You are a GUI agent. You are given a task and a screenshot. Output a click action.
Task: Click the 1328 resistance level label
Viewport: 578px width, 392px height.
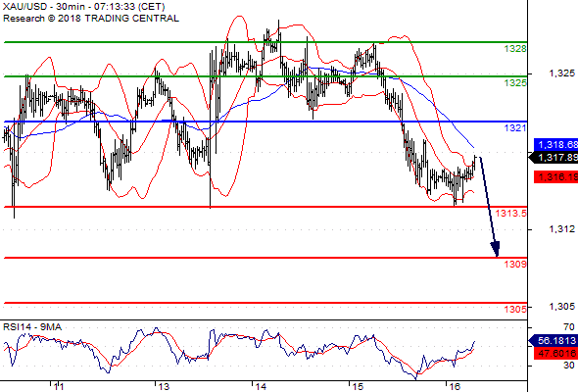[515, 49]
